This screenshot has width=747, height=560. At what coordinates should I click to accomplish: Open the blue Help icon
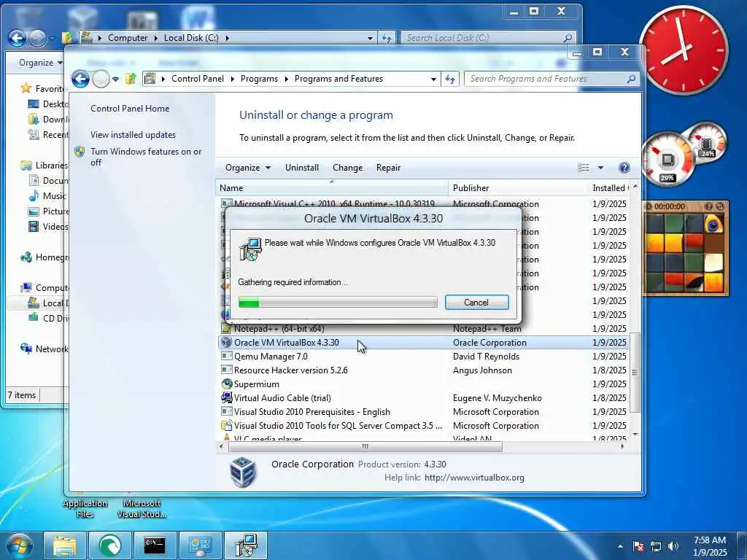pyautogui.click(x=624, y=168)
